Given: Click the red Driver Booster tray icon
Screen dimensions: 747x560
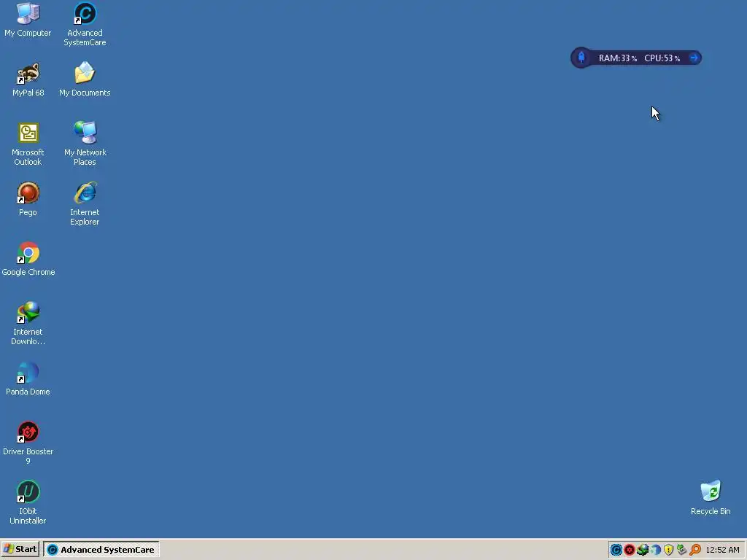Looking at the screenshot, I should point(630,550).
